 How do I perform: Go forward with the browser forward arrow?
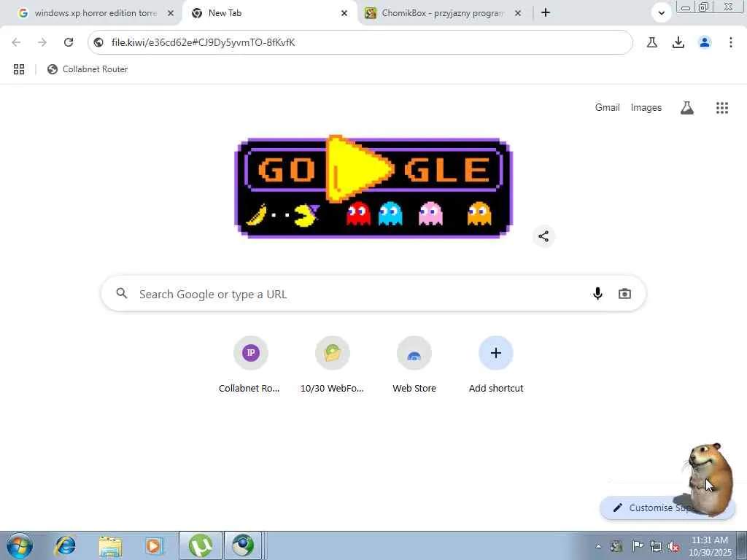coord(42,42)
